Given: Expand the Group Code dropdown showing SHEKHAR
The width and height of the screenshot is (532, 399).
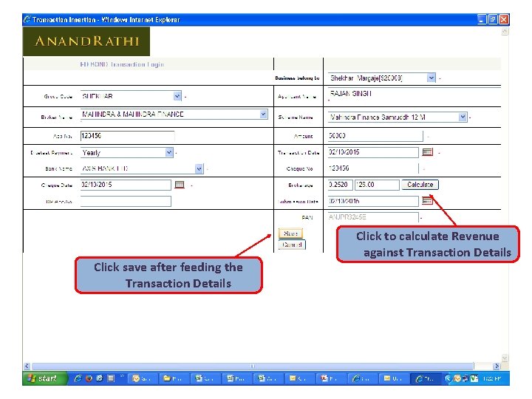Looking at the screenshot, I should 177,96.
